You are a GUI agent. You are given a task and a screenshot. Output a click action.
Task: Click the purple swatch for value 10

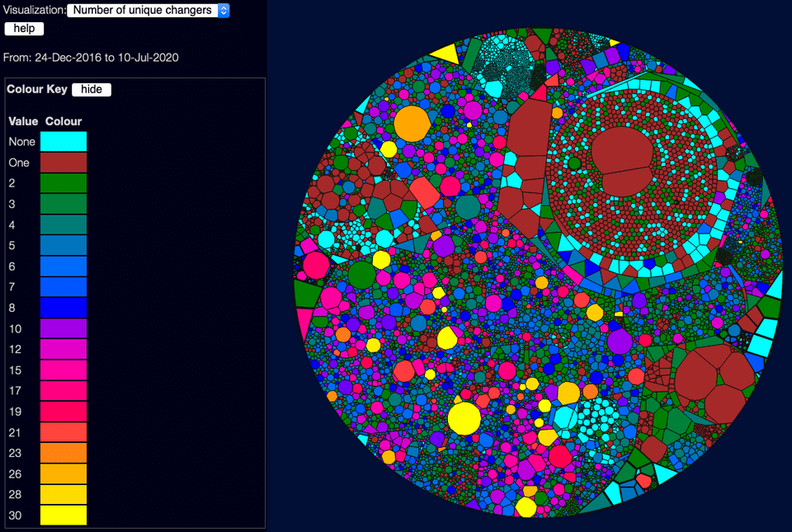pos(64,328)
